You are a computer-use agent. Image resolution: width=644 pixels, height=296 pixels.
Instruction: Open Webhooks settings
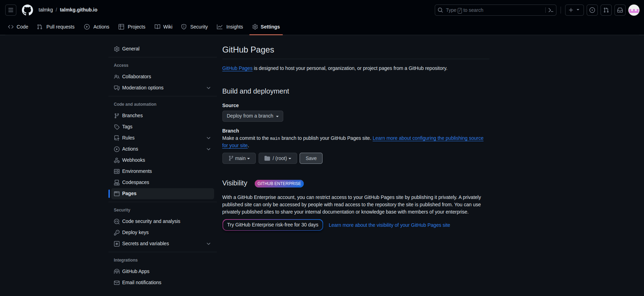(x=163, y=160)
